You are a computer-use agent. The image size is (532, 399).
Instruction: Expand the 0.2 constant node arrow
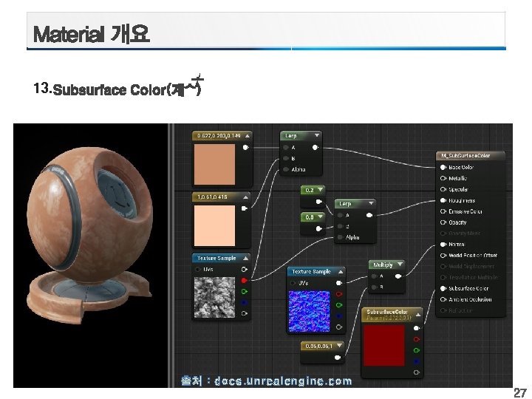(x=320, y=190)
